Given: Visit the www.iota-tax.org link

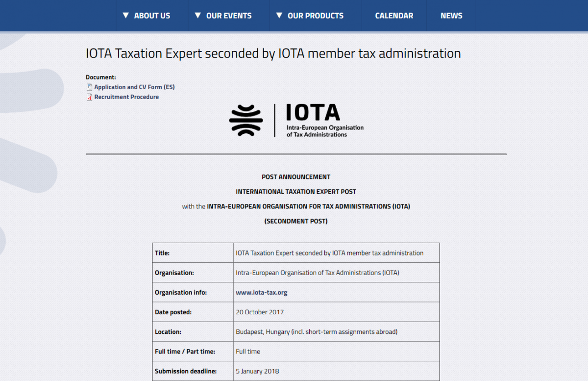Looking at the screenshot, I should [x=262, y=293].
